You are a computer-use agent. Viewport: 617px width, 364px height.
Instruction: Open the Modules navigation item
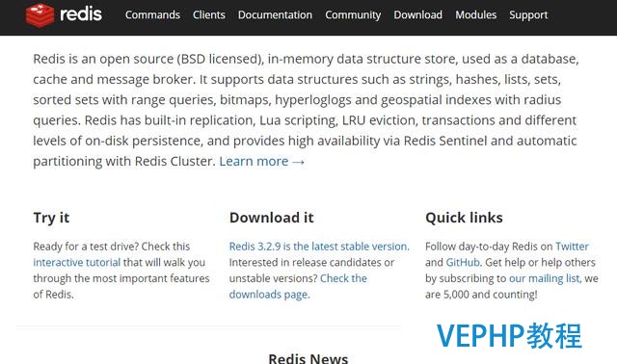pyautogui.click(x=475, y=15)
